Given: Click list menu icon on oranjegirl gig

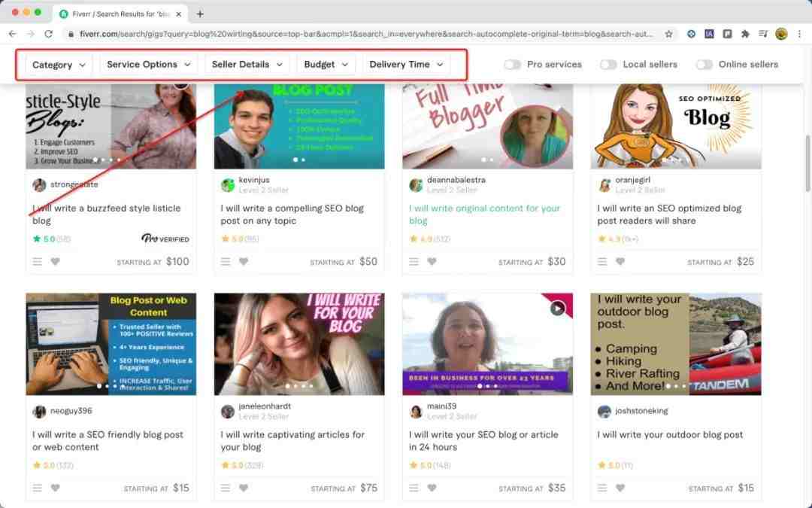Looking at the screenshot, I should pyautogui.click(x=603, y=262).
